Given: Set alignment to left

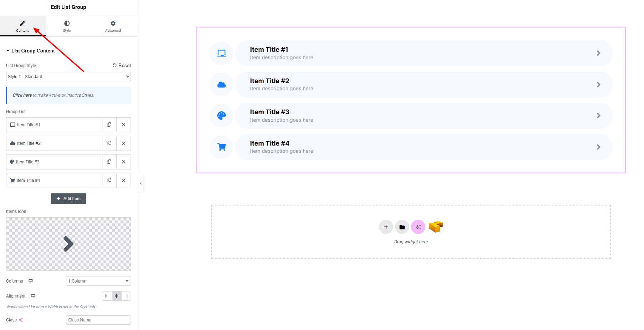Looking at the screenshot, I should coord(107,296).
